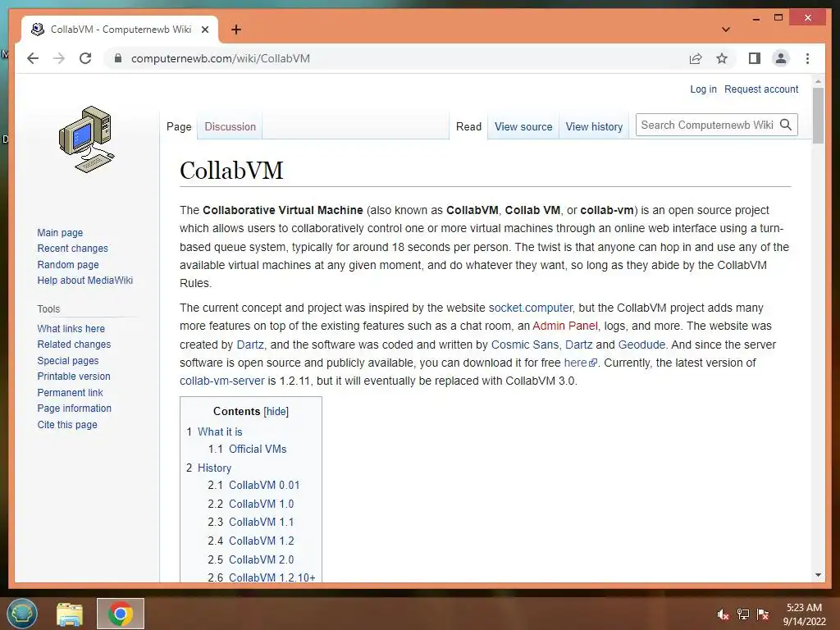The height and width of the screenshot is (630, 840).
Task: Jump to contents item CollabVM 2.0
Action: pyautogui.click(x=262, y=559)
